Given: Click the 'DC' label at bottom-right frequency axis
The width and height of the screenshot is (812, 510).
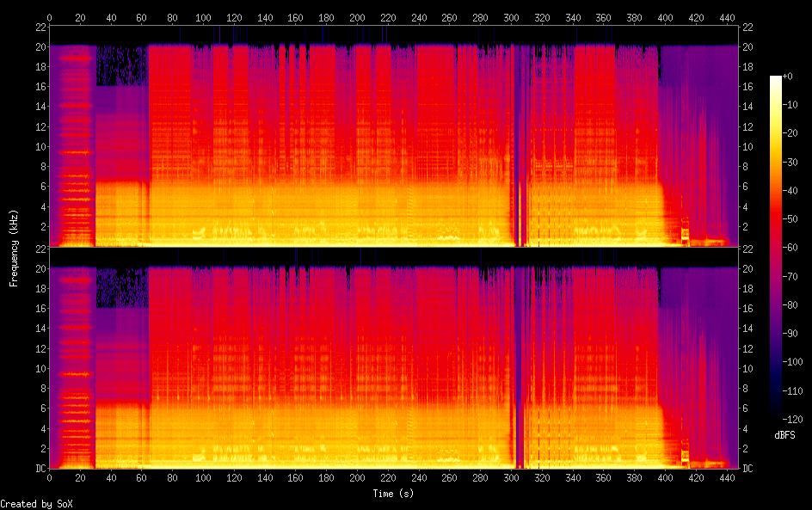Looking at the screenshot, I should click(748, 469).
